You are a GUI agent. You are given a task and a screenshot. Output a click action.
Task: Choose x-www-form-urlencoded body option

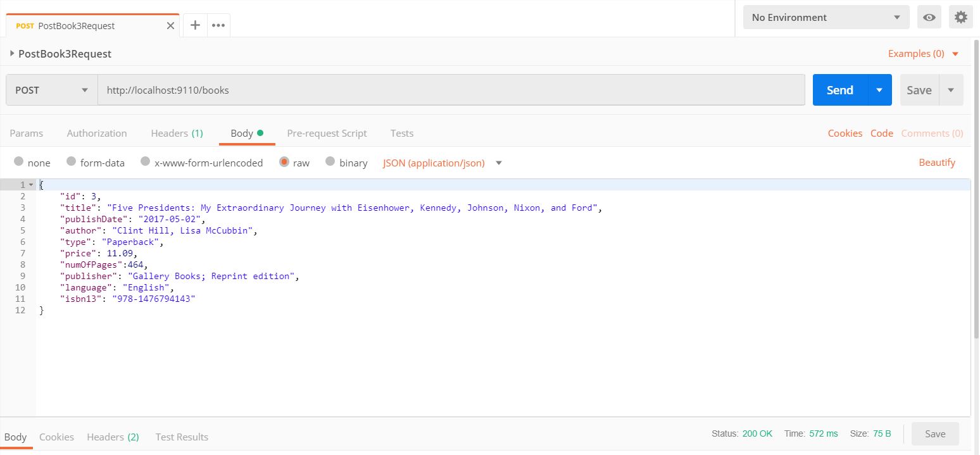[x=146, y=162]
